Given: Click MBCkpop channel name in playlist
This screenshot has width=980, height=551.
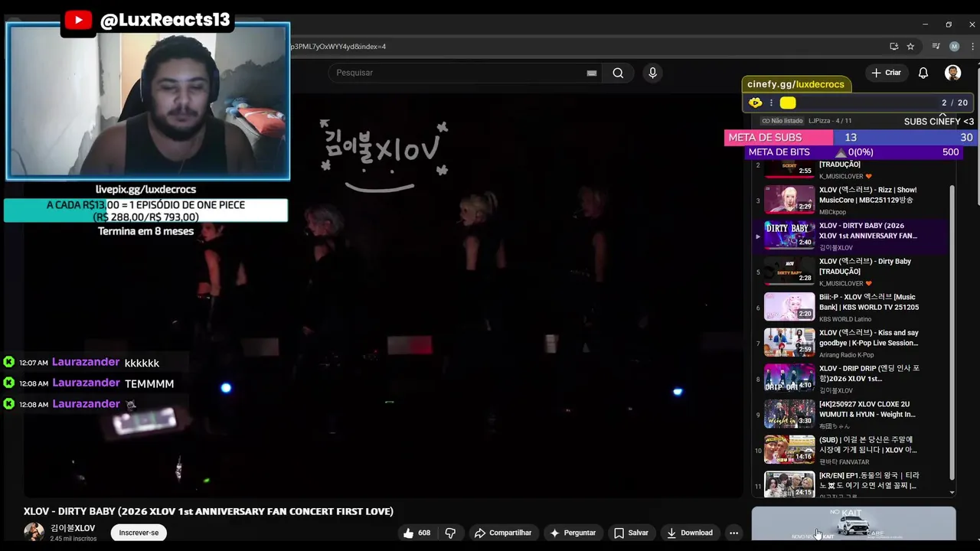Looking at the screenshot, I should coord(832,212).
